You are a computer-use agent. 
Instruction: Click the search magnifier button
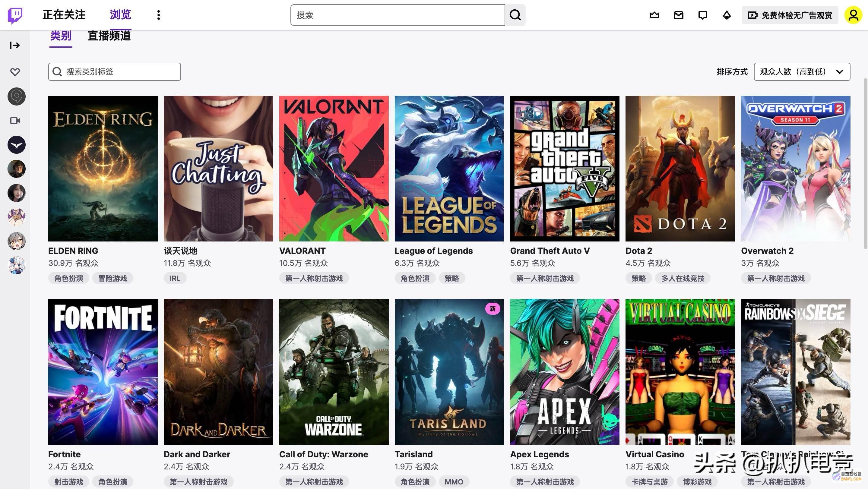click(x=515, y=15)
